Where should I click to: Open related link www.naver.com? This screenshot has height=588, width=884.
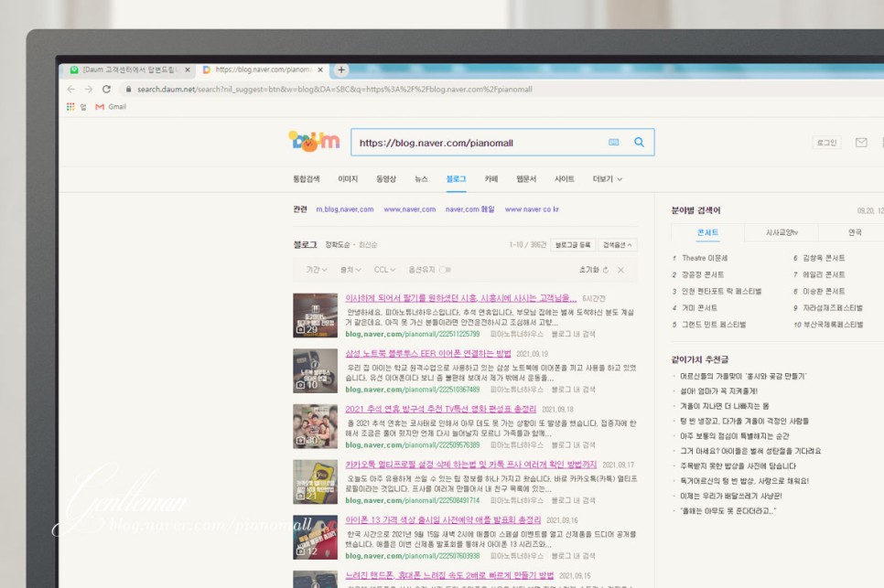(409, 209)
